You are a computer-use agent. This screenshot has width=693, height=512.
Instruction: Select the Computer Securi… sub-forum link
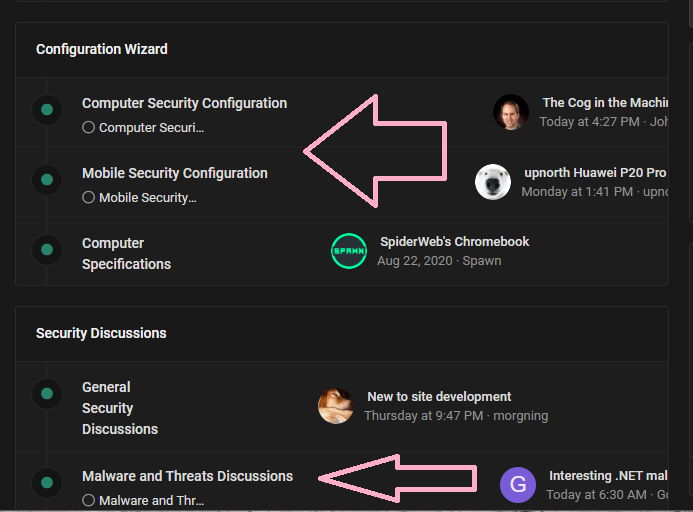tap(151, 128)
